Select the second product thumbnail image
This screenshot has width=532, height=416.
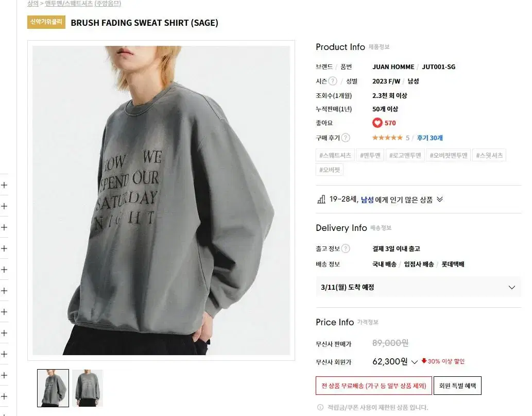click(x=87, y=388)
